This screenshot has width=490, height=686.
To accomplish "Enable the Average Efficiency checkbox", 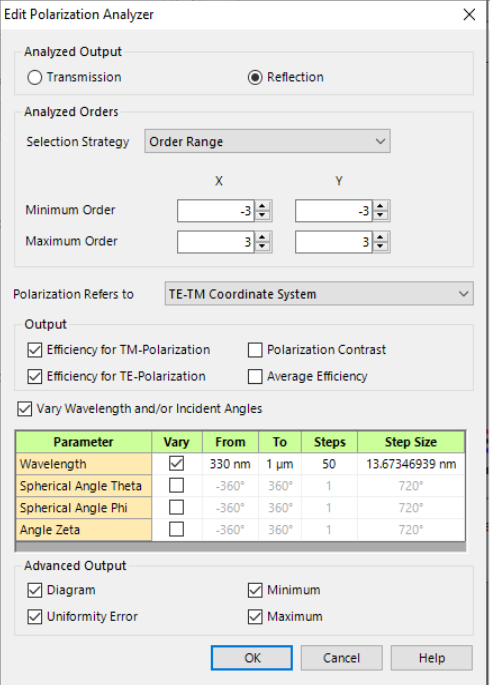I will (x=255, y=376).
